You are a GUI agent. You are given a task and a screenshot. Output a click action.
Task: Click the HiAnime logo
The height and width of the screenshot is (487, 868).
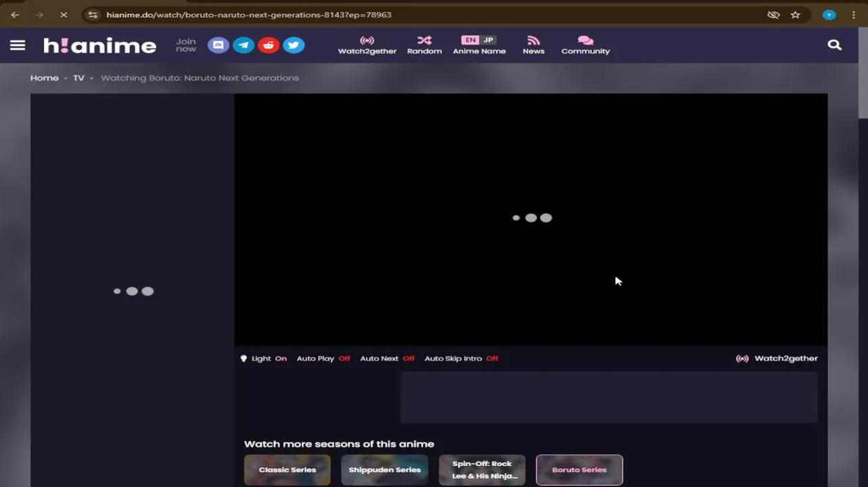pyautogui.click(x=100, y=45)
